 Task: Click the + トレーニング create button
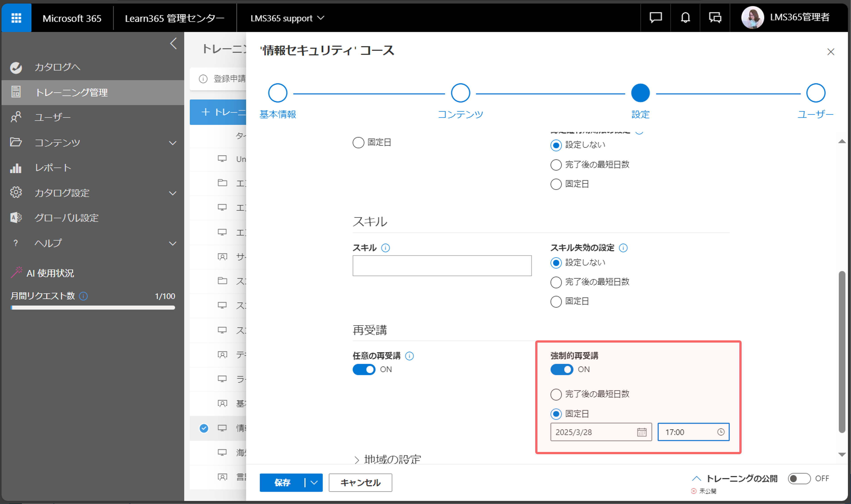[218, 112]
